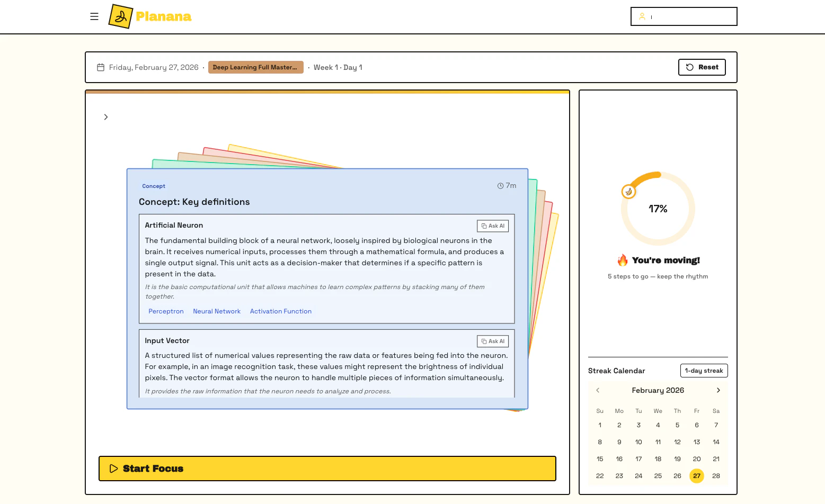Viewport: 825px width, 504px height.
Task: Open the Activation Function related term link
Action: pos(281,311)
